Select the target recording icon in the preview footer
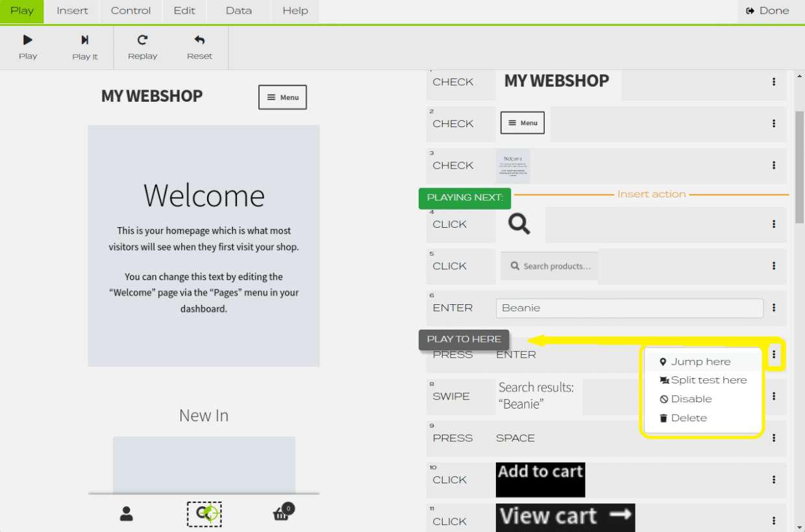Image resolution: width=805 pixels, height=532 pixels. coord(204,513)
